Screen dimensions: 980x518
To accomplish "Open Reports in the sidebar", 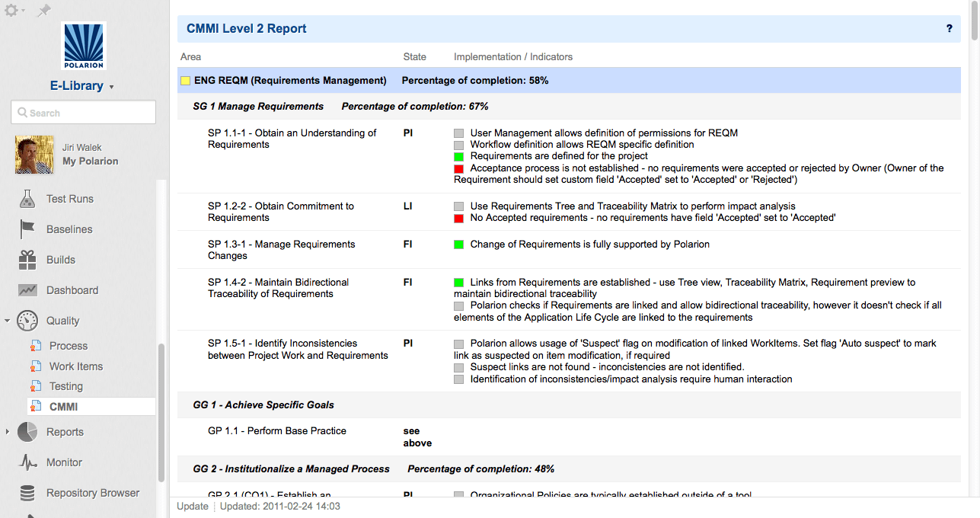I will click(x=65, y=432).
